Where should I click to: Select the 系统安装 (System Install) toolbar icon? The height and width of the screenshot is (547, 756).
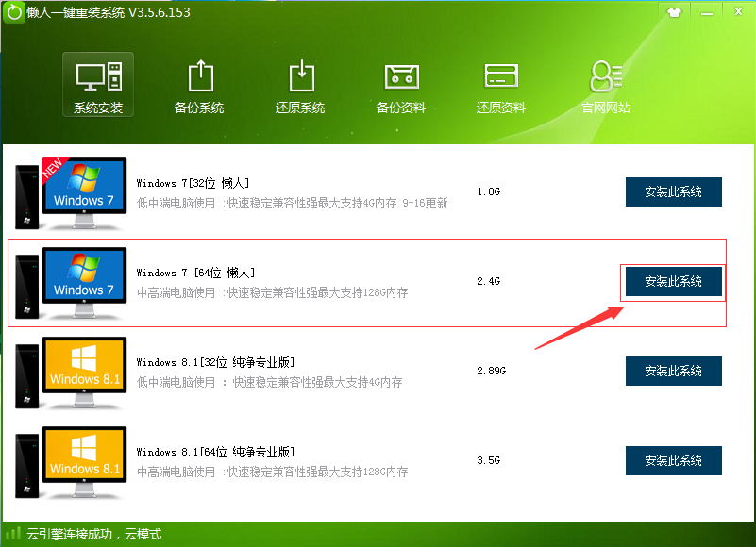coord(97,83)
